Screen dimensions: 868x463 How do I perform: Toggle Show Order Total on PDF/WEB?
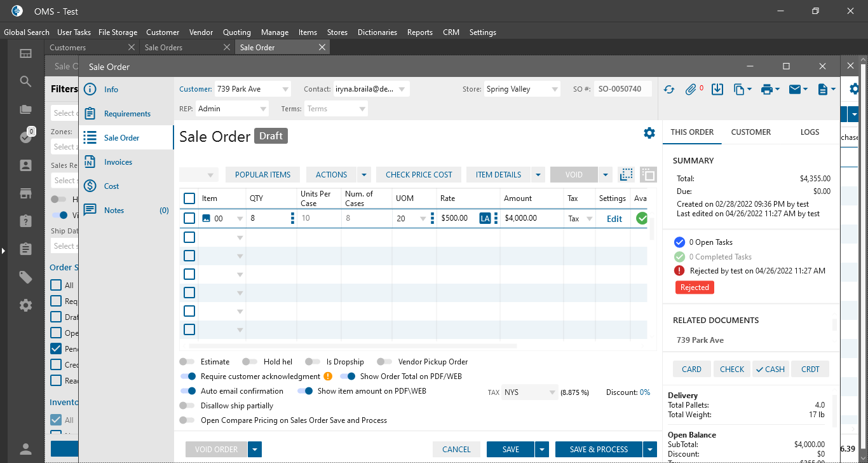[x=348, y=377]
